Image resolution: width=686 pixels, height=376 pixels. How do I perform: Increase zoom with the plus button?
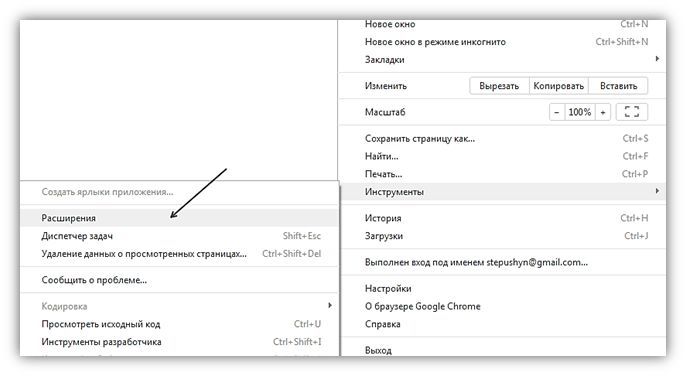point(602,112)
